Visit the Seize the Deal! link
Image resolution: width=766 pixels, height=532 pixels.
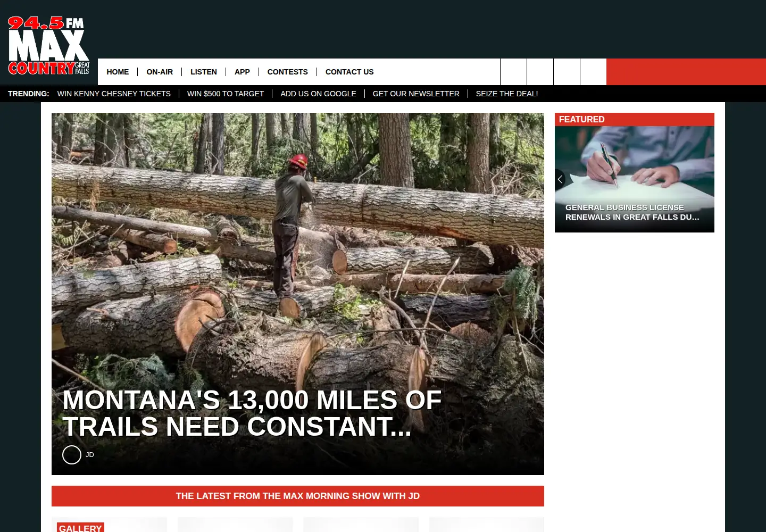point(507,94)
